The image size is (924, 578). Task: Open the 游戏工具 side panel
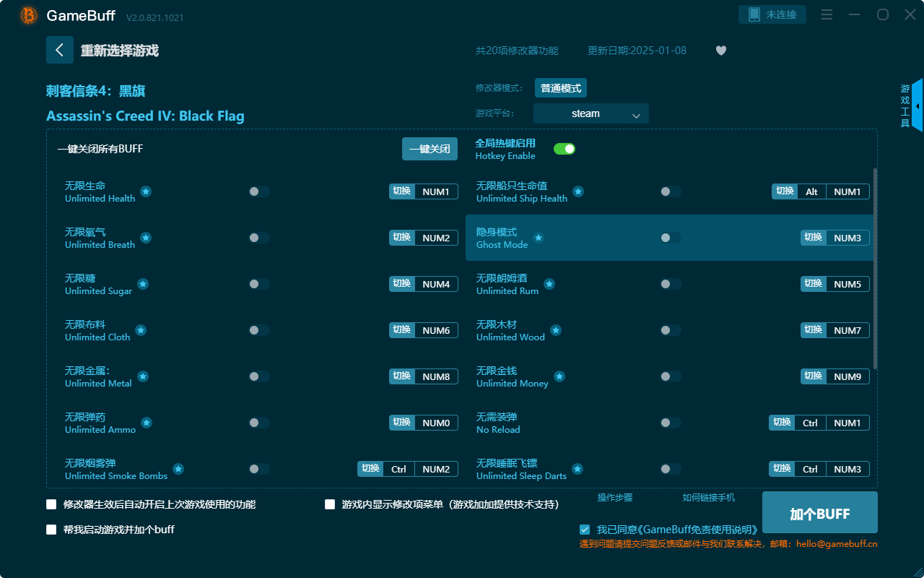pos(905,105)
